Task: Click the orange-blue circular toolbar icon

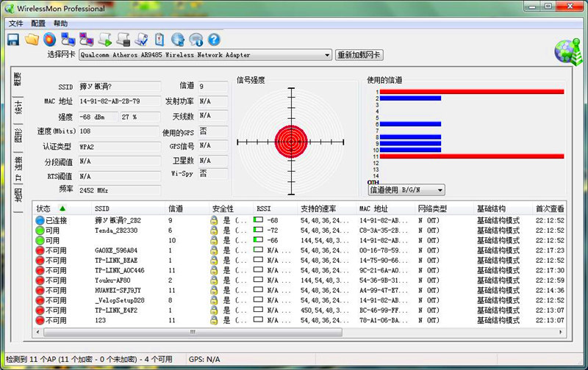Action: tap(49, 40)
